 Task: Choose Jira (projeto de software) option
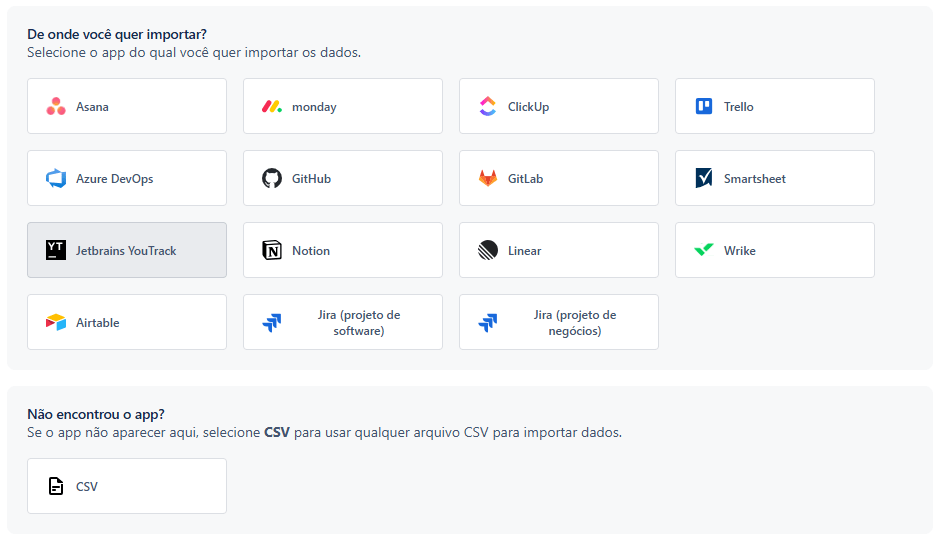point(343,322)
